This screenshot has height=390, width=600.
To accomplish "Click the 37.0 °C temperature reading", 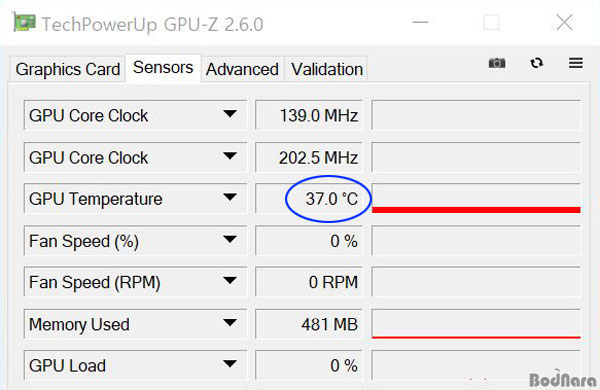I will (331, 199).
